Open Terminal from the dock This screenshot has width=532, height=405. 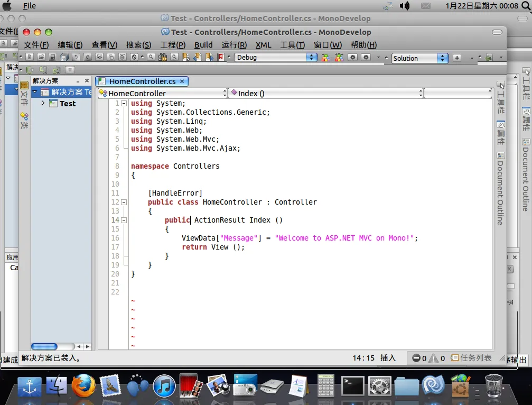click(x=352, y=385)
